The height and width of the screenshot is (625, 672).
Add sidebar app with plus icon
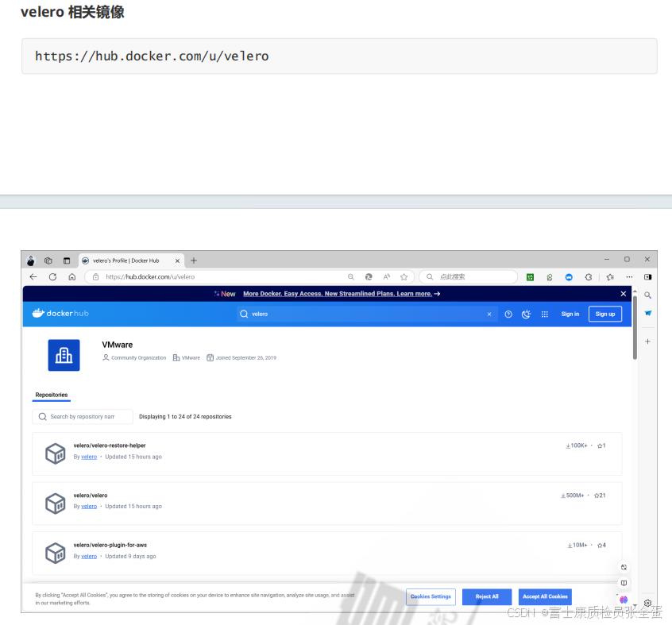coord(647,341)
